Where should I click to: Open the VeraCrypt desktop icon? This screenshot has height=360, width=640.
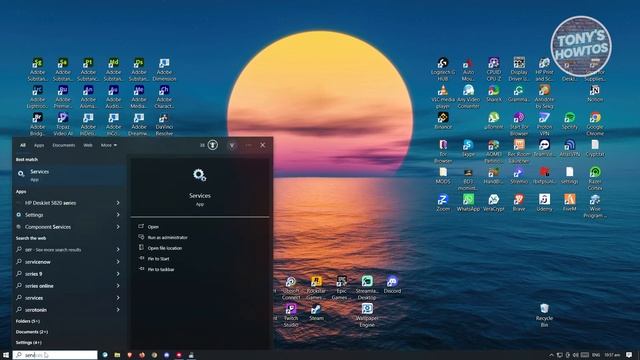pyautogui.click(x=493, y=202)
